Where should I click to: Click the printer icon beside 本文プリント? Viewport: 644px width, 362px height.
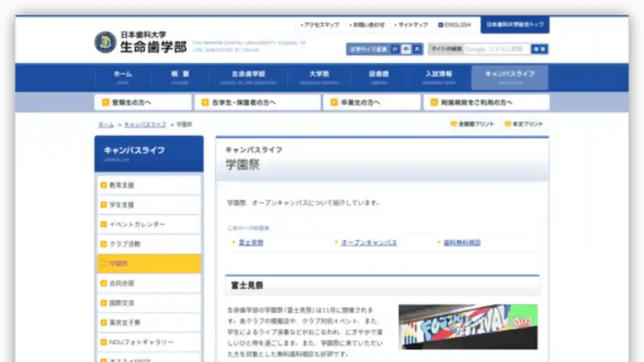(507, 124)
